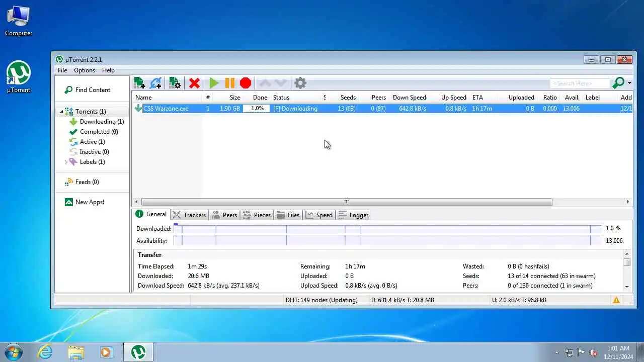This screenshot has height=362, width=644.
Task: Sort by Ratio column header
Action: point(548,98)
